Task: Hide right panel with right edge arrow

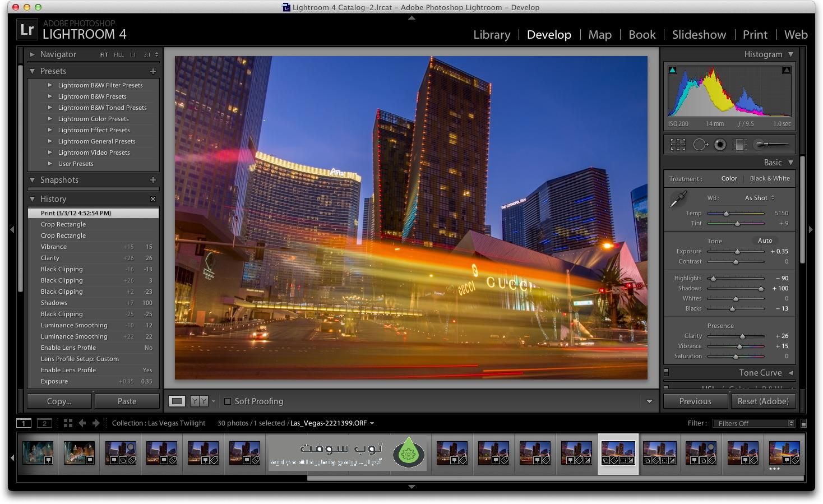Action: [811, 229]
